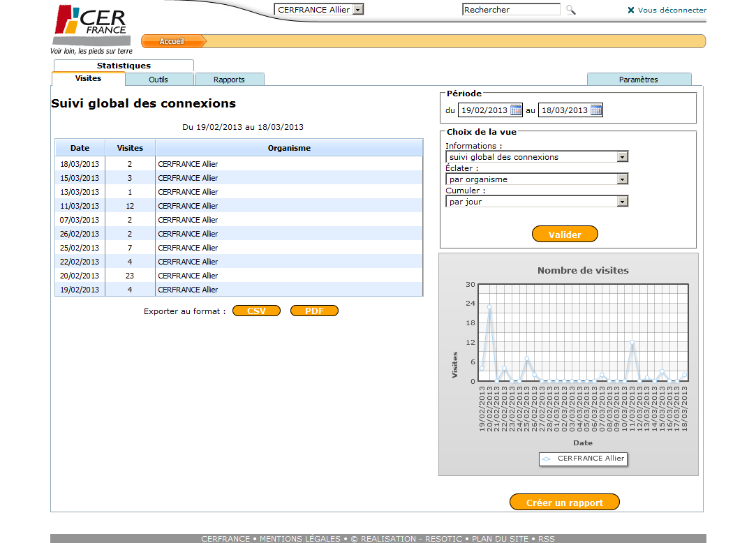Click the Créer un rapport button

(x=565, y=503)
